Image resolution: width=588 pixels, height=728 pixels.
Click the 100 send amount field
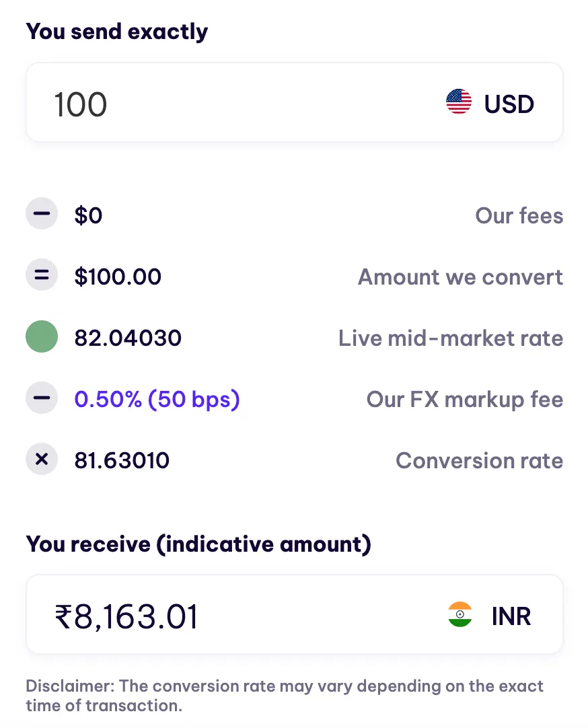[295, 102]
